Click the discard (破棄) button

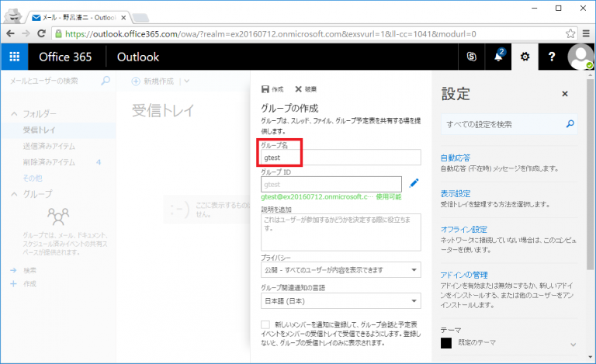click(x=306, y=89)
